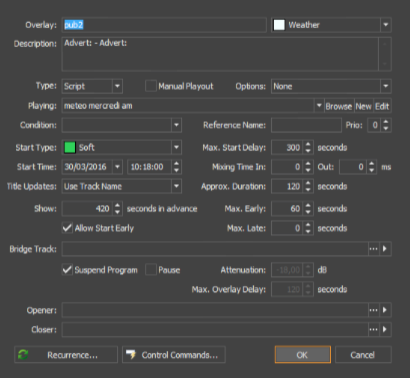Open the Recurrence settings button
410x378 pixels.
(x=66, y=355)
